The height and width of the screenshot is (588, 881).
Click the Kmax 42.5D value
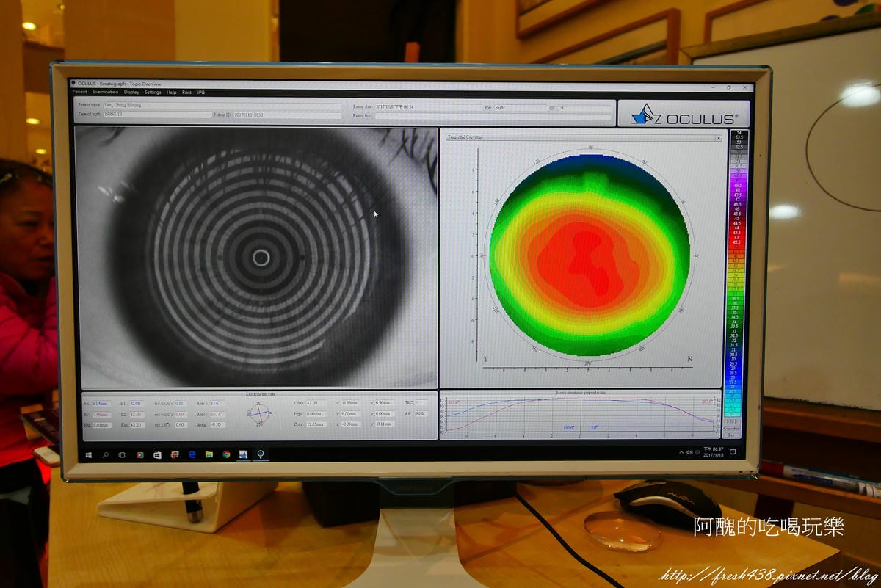(x=316, y=403)
